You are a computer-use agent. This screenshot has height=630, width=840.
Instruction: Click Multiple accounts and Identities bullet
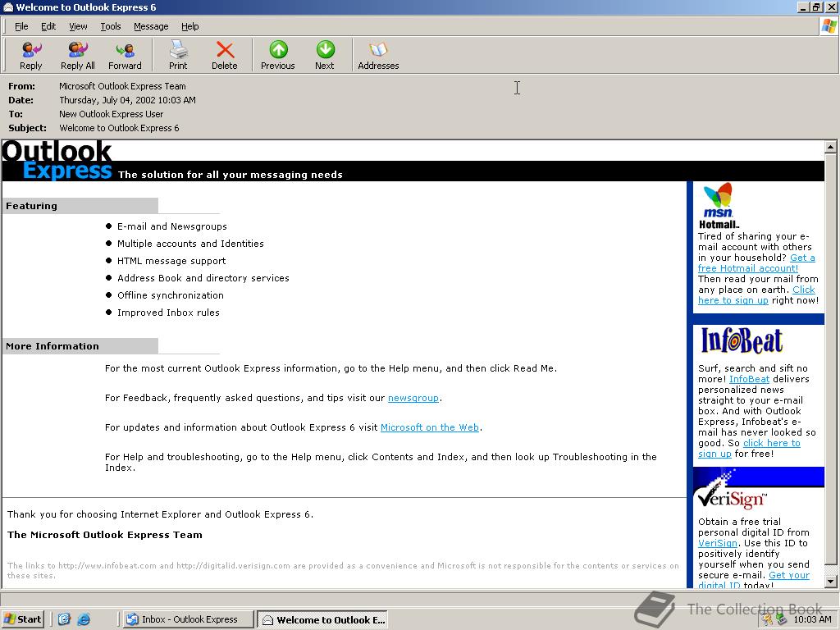(190, 244)
